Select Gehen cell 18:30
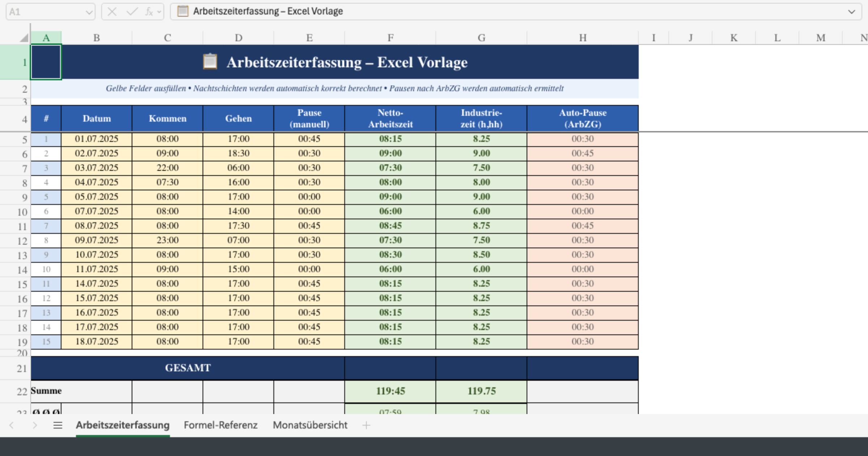This screenshot has width=868, height=456. pos(238,153)
